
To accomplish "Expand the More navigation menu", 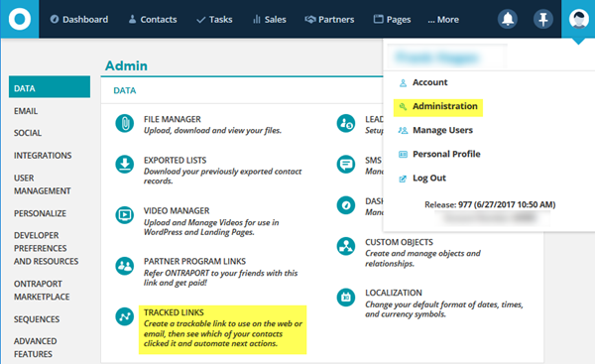I will [x=443, y=20].
